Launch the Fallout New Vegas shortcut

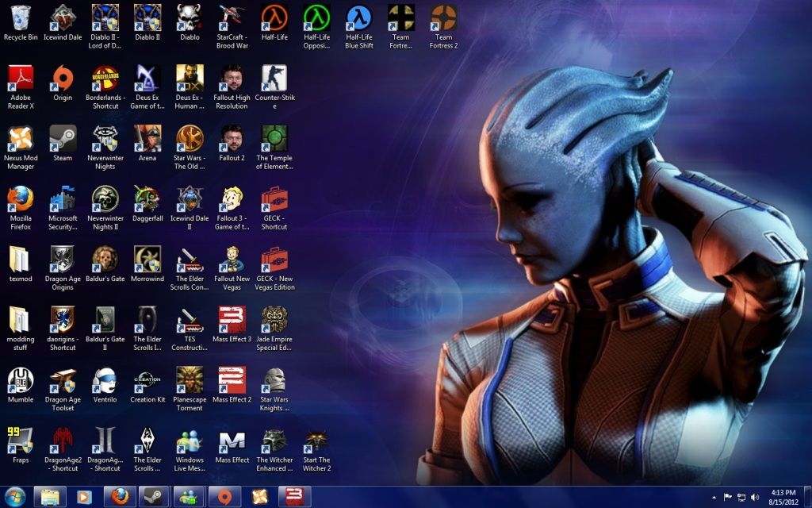[232, 259]
